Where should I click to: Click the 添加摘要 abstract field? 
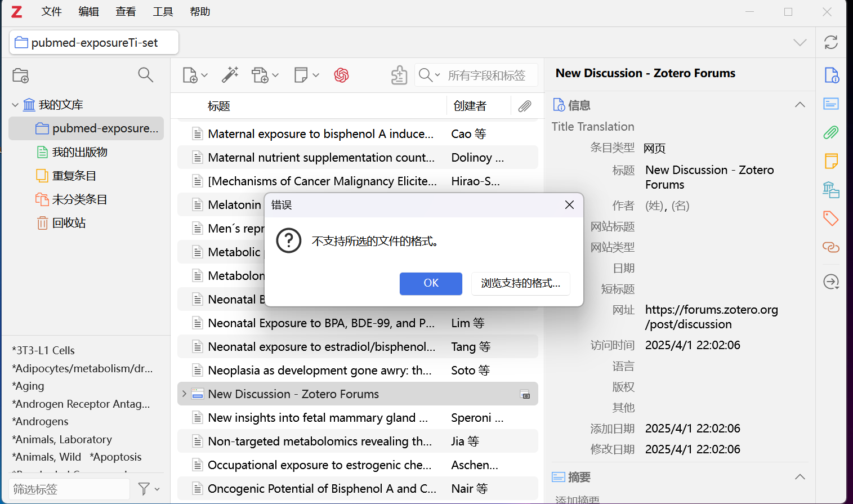click(x=577, y=499)
